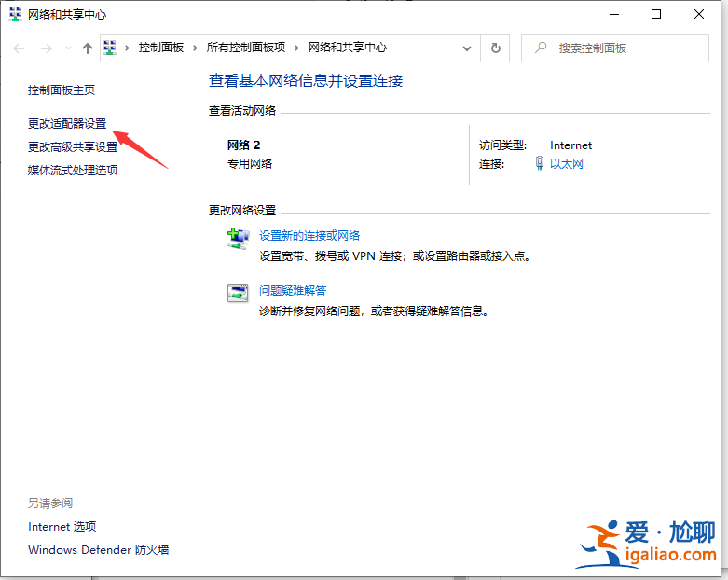
Task: Click the network icon in the address bar
Action: 110,48
